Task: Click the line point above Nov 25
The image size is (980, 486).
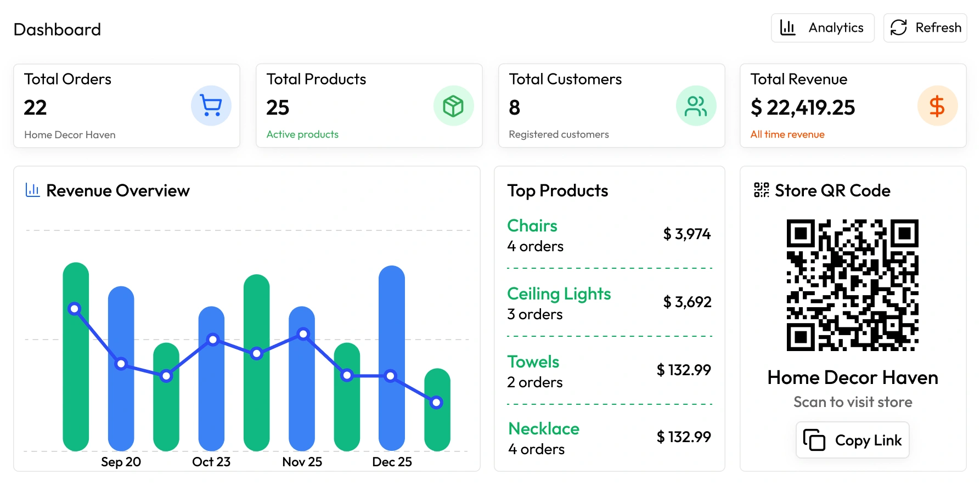Action: [303, 334]
